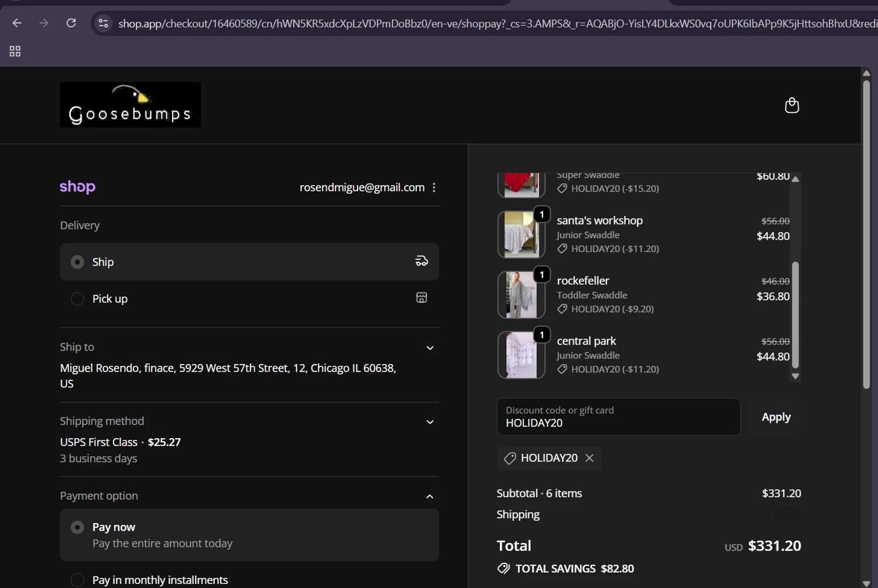Click the browser address bar URL
Viewport: 878px width, 588px height.
click(498, 23)
